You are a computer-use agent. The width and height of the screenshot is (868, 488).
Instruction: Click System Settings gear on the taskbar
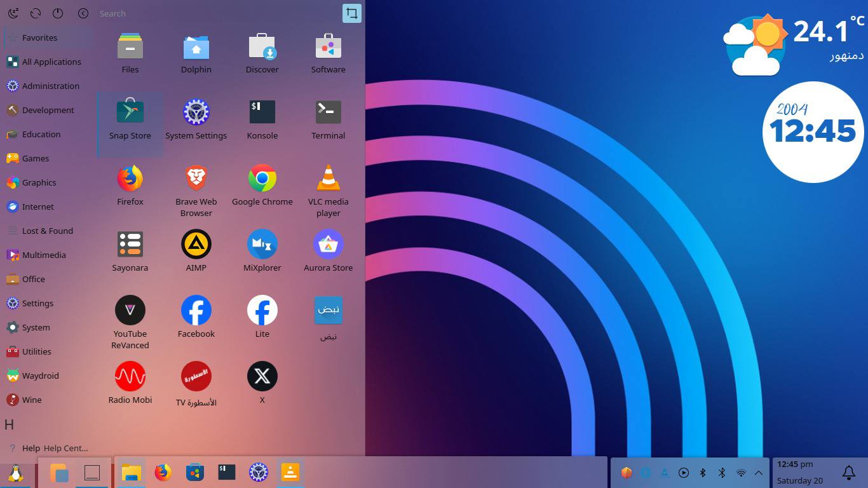click(x=259, y=473)
